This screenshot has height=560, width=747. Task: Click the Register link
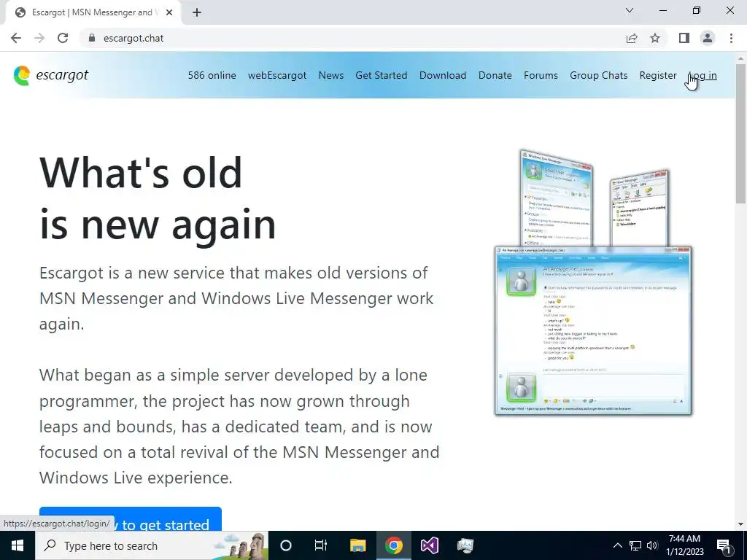(x=658, y=75)
